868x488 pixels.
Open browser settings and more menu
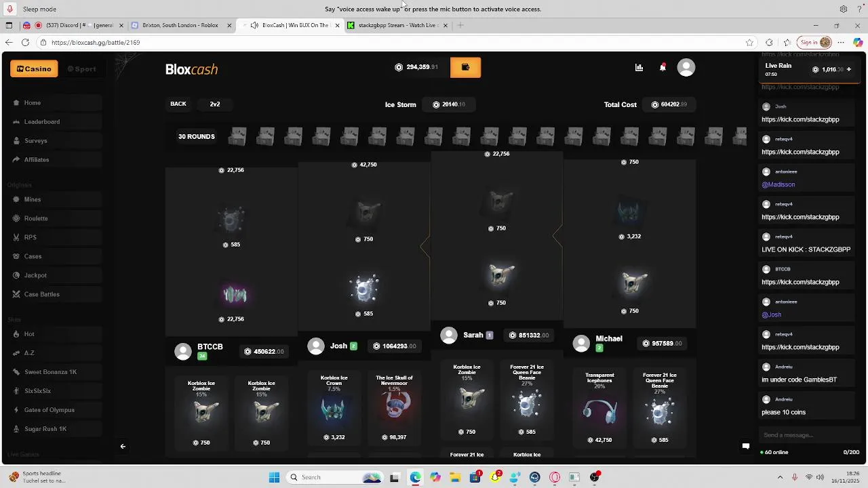click(840, 42)
